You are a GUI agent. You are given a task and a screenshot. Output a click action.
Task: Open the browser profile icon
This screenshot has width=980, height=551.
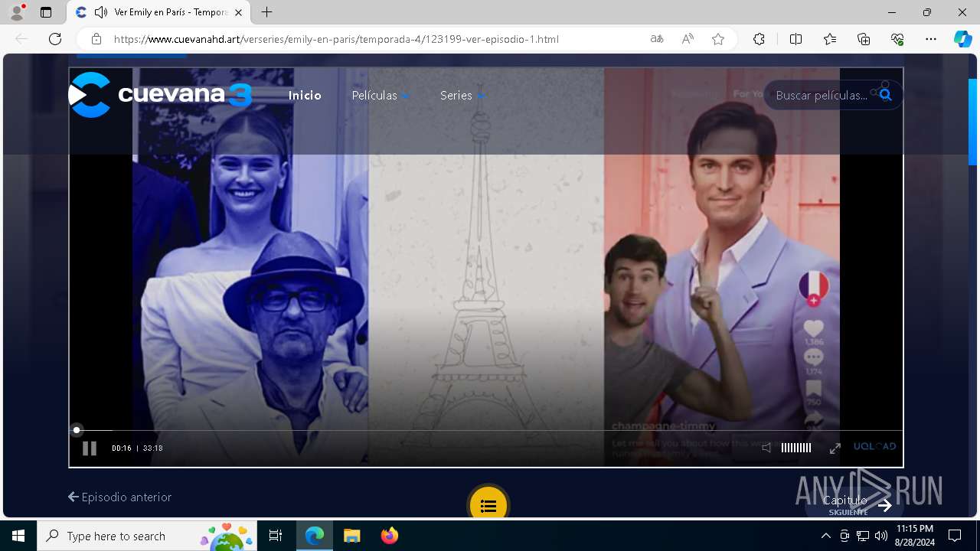pyautogui.click(x=17, y=12)
